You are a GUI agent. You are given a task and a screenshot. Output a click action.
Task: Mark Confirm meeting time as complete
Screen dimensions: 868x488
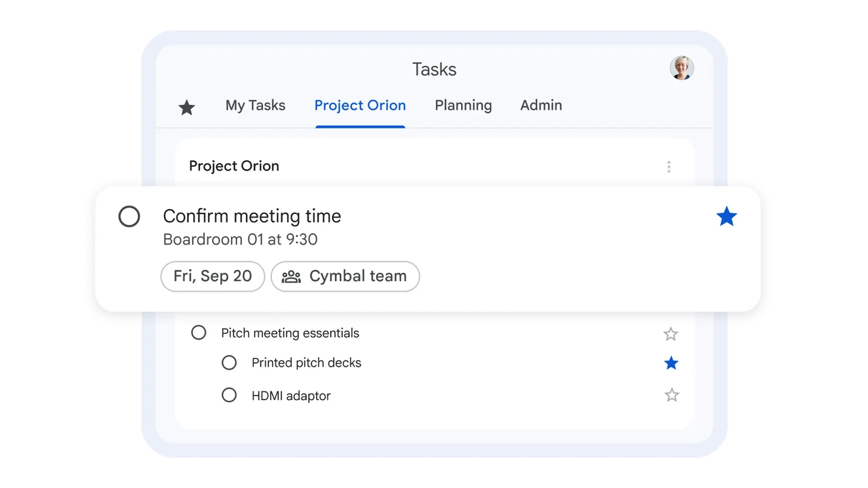pyautogui.click(x=129, y=216)
